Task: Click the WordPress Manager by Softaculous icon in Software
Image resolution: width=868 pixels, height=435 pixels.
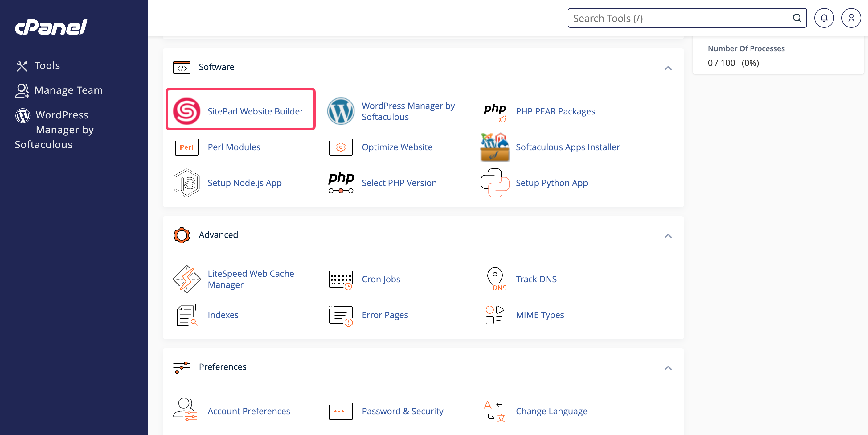Action: [x=341, y=111]
